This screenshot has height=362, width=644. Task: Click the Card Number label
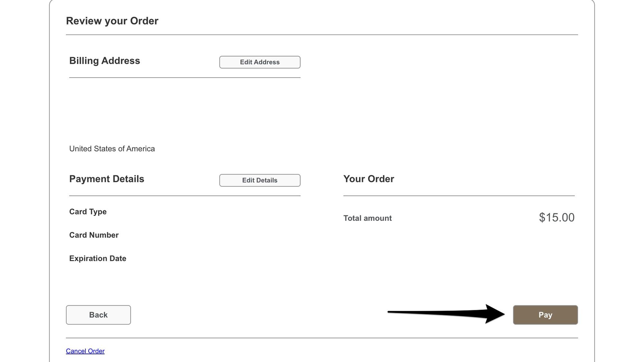coord(94,235)
